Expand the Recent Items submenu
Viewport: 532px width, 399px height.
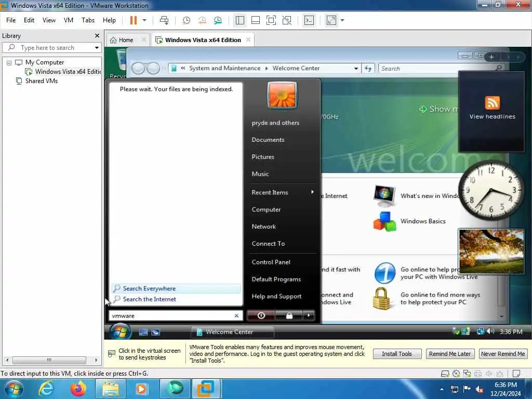tap(283, 192)
